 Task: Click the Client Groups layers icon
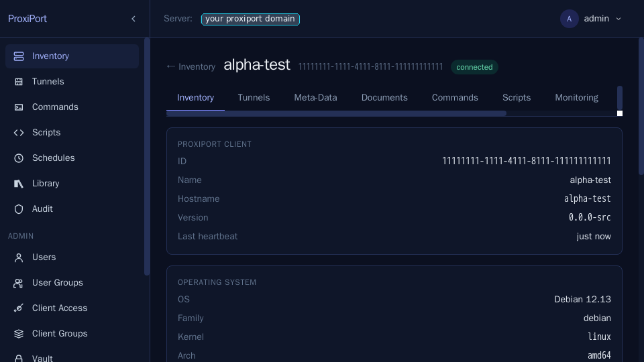19,334
